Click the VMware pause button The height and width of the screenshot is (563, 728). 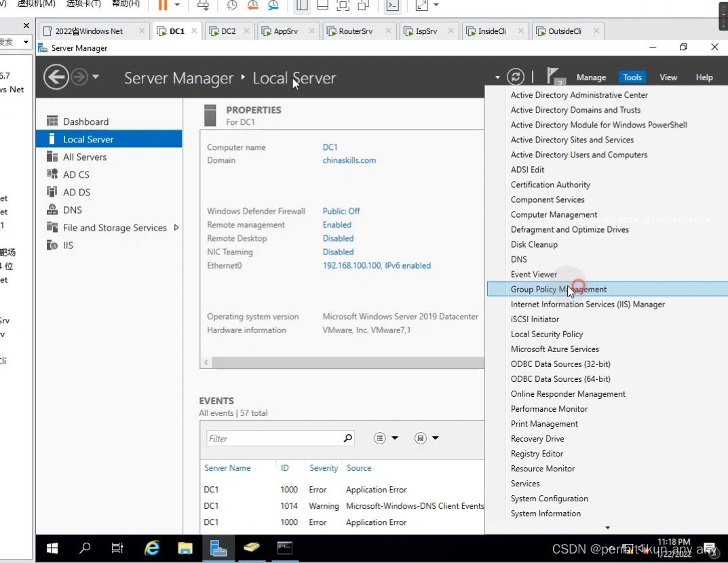coord(163,5)
